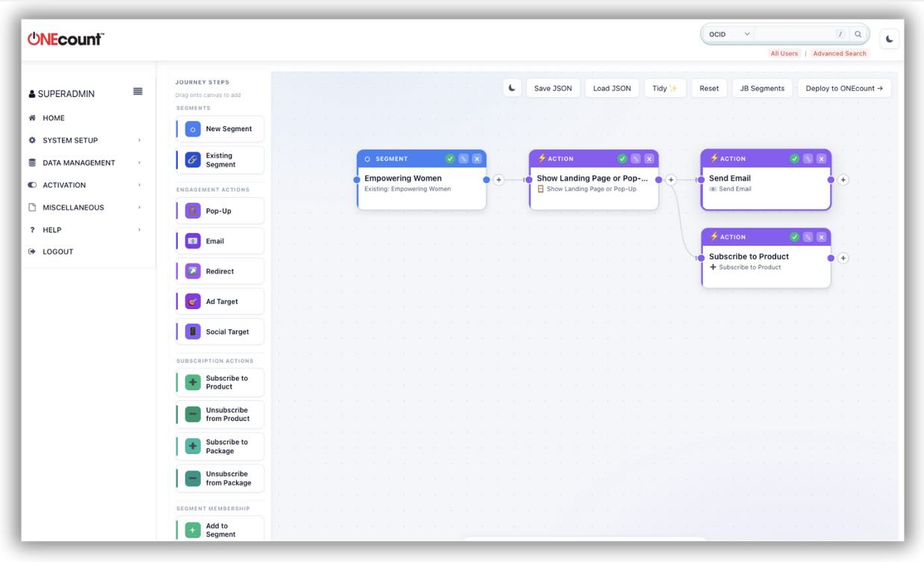Select the Empowering Women node title
924x562 pixels.
403,178
